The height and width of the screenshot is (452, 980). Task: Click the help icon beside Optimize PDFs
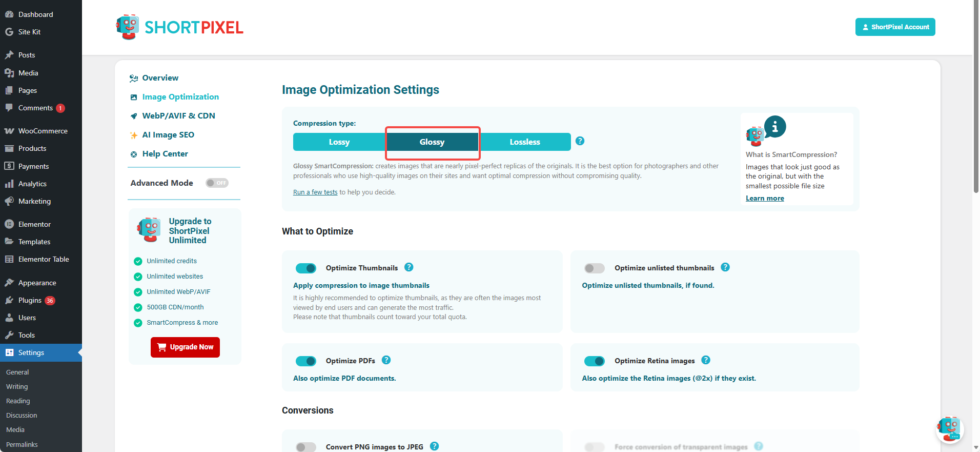[386, 360]
